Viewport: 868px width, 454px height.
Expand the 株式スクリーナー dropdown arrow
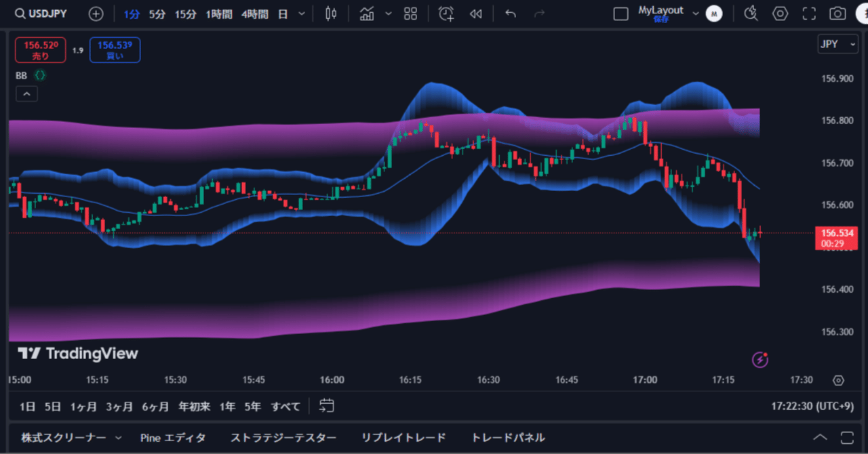pos(119,438)
